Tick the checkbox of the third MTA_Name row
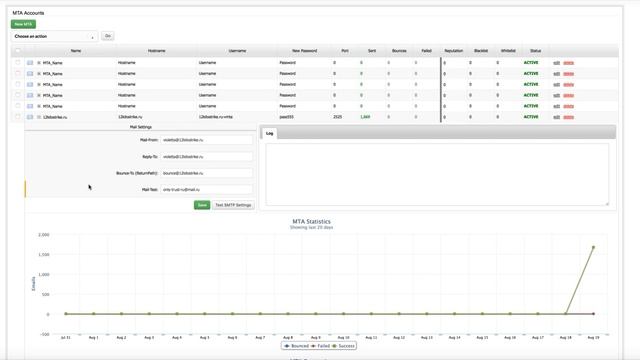The height and width of the screenshot is (360, 640). [x=18, y=84]
